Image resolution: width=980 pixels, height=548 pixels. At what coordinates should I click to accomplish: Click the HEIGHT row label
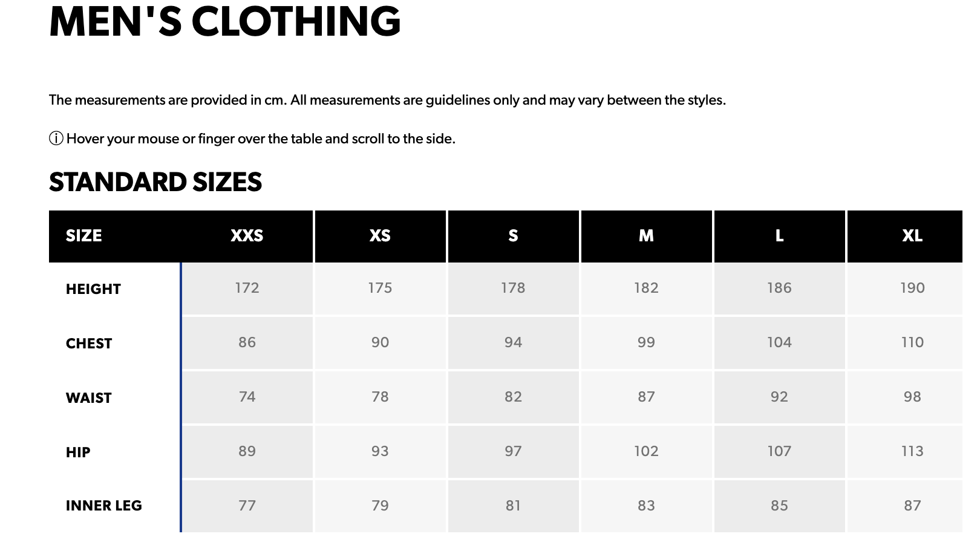pyautogui.click(x=93, y=289)
